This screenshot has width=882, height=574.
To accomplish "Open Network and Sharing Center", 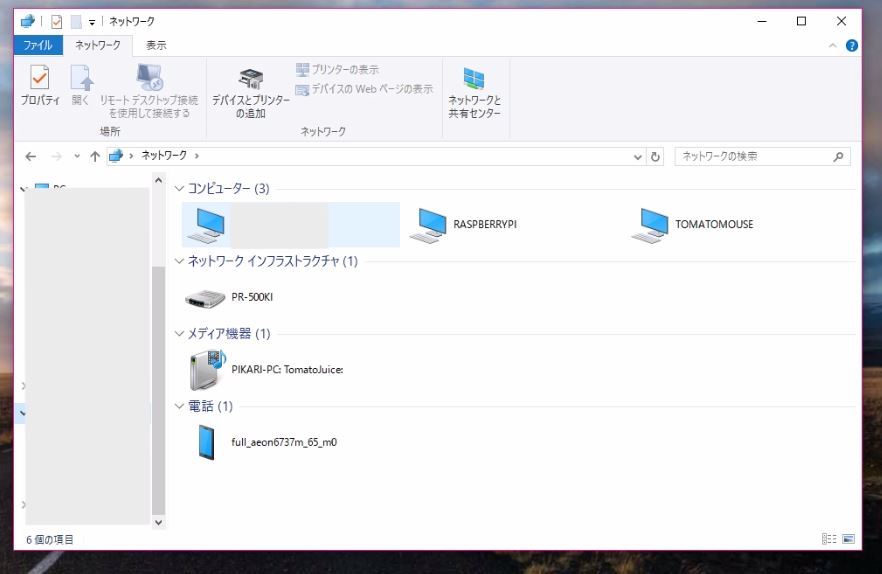I will tap(474, 92).
